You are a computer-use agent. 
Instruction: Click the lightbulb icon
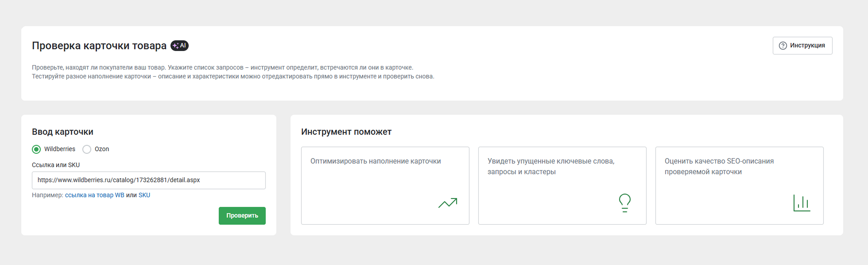(624, 203)
